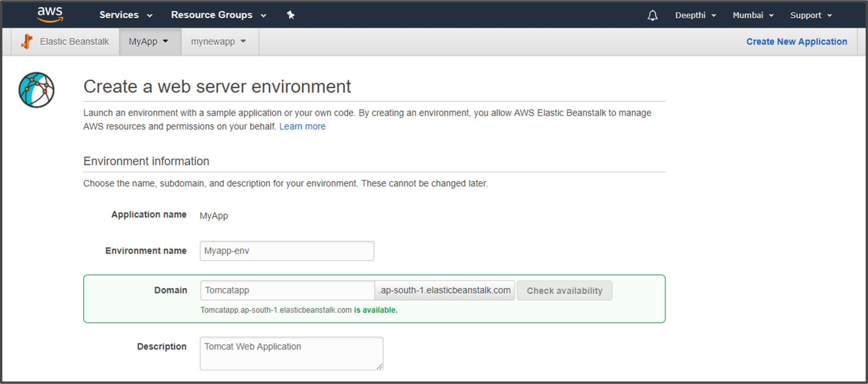Open the notifications bell
Image resolution: width=868 pixels, height=384 pixels.
[653, 15]
